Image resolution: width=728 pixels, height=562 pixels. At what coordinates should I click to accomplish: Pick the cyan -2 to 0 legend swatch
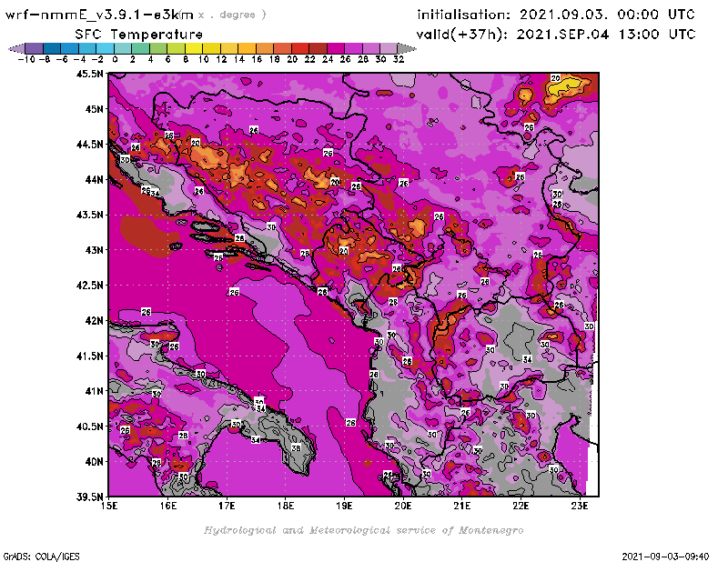(105, 48)
